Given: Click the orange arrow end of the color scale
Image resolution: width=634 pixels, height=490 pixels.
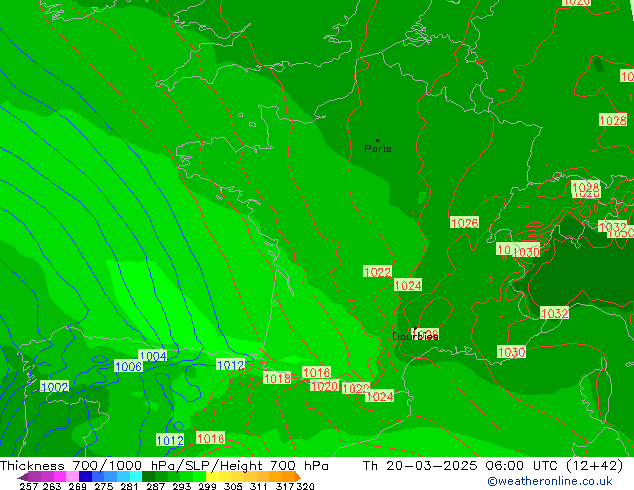Looking at the screenshot, I should pyautogui.click(x=298, y=476).
